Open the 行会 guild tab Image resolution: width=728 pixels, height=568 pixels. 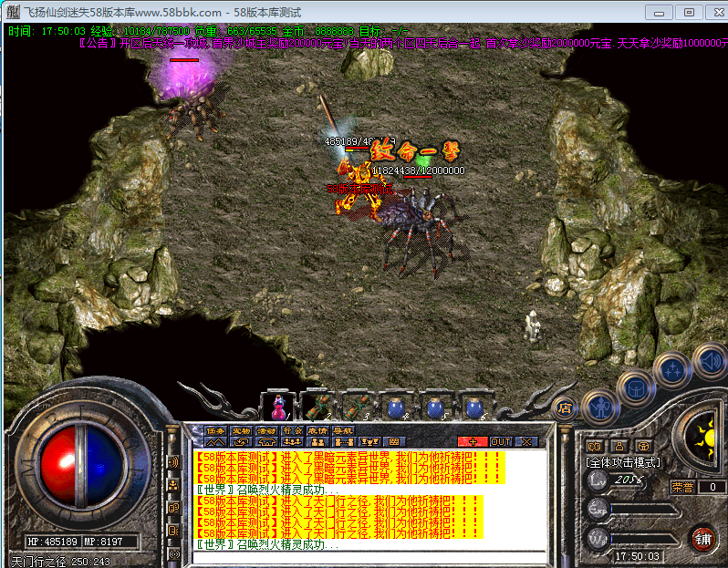tap(292, 430)
